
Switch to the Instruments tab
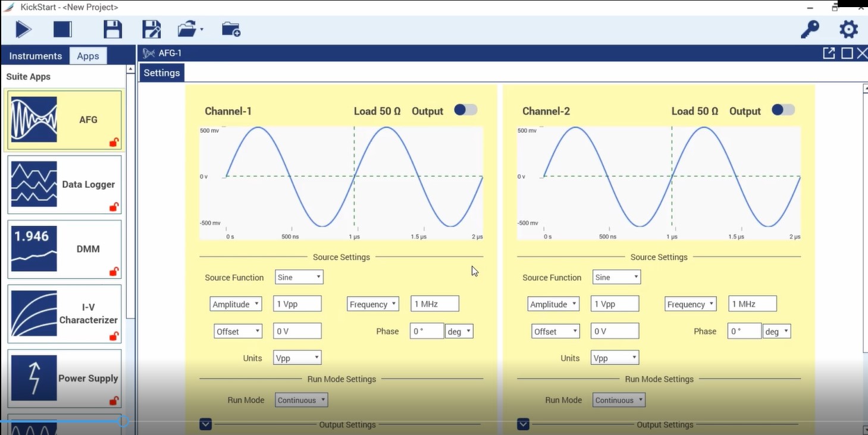(36, 56)
